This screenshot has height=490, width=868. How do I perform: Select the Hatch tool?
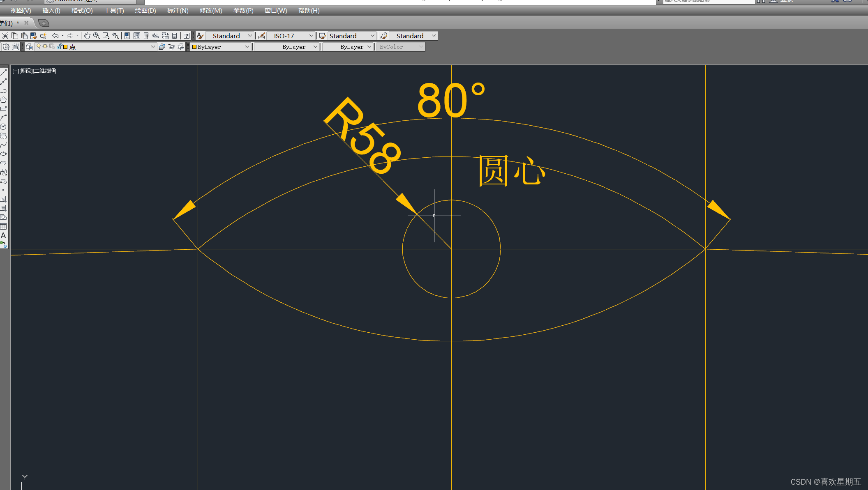click(3, 199)
